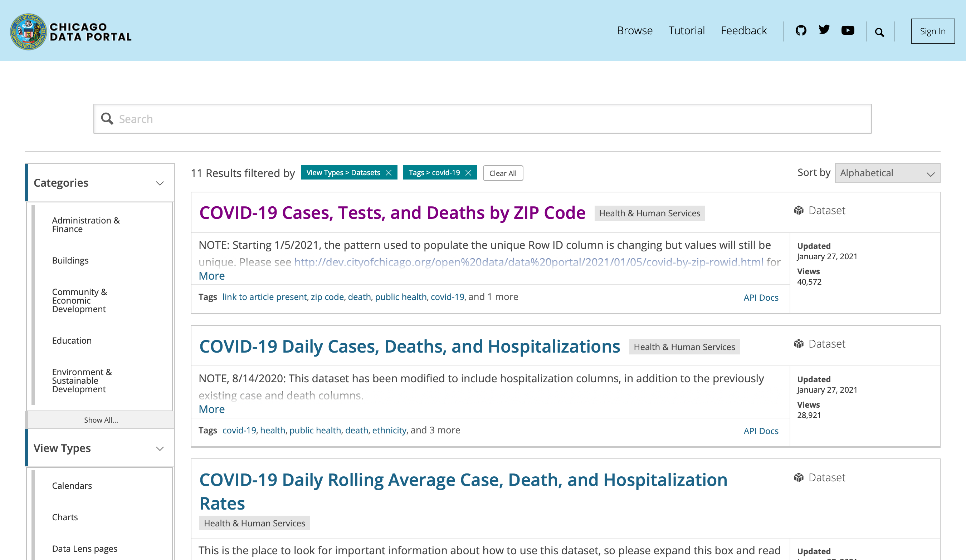Viewport: 966px width, 560px height.
Task: Click Health & Human Services badge on Rolling Average result
Action: pos(254,523)
